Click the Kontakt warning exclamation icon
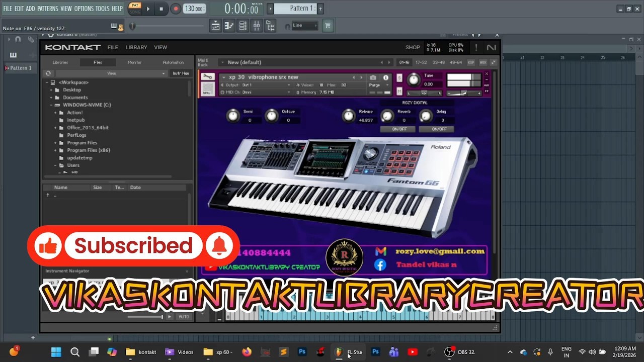644x362 pixels. tap(476, 47)
